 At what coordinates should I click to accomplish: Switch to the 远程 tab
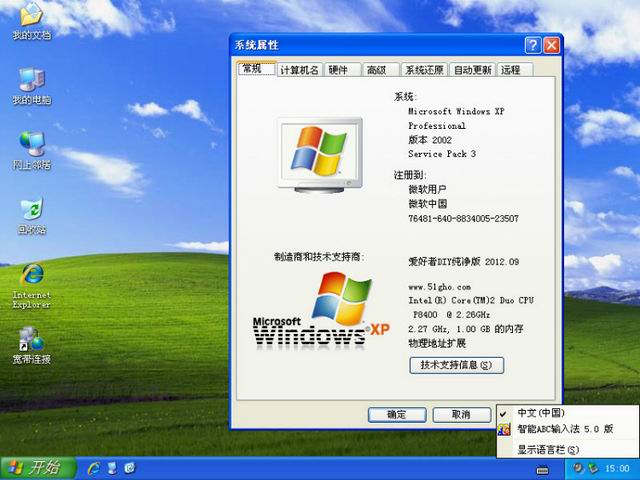[x=515, y=70]
